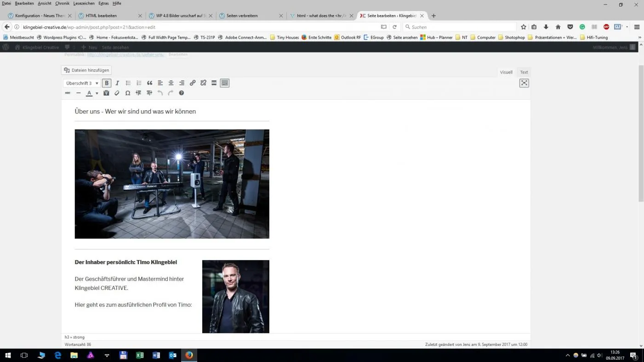
Task: Toggle italic formatting in editor toolbar
Action: coord(117,83)
